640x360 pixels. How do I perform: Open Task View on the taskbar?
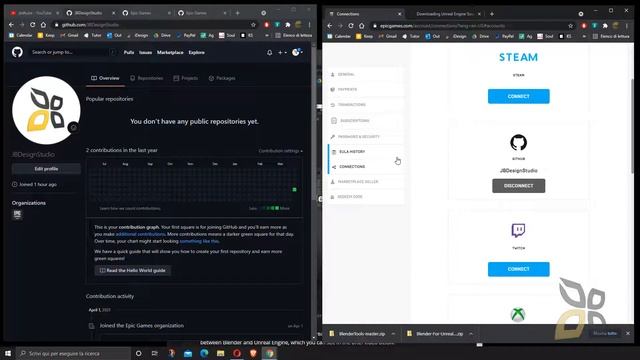click(x=155, y=353)
